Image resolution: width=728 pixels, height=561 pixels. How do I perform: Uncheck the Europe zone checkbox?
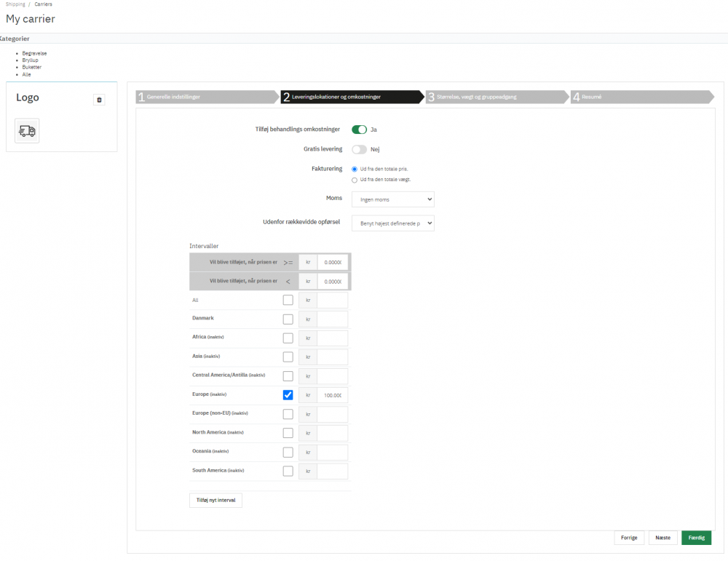[288, 395]
